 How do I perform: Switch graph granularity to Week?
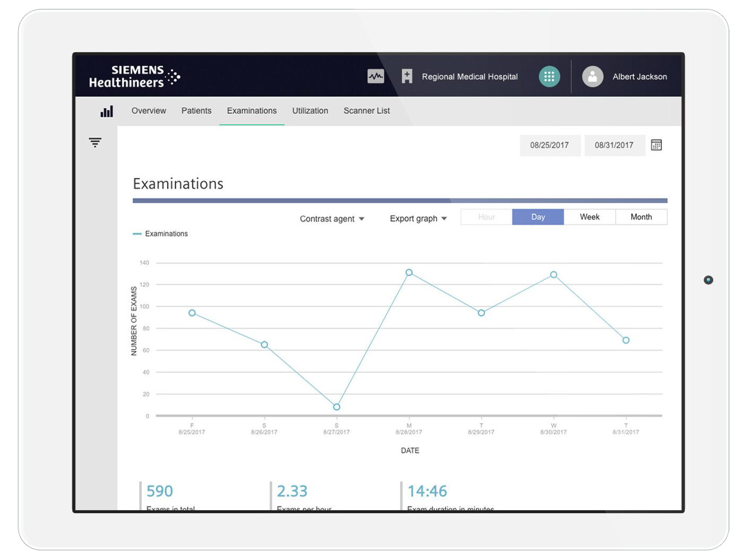click(589, 217)
